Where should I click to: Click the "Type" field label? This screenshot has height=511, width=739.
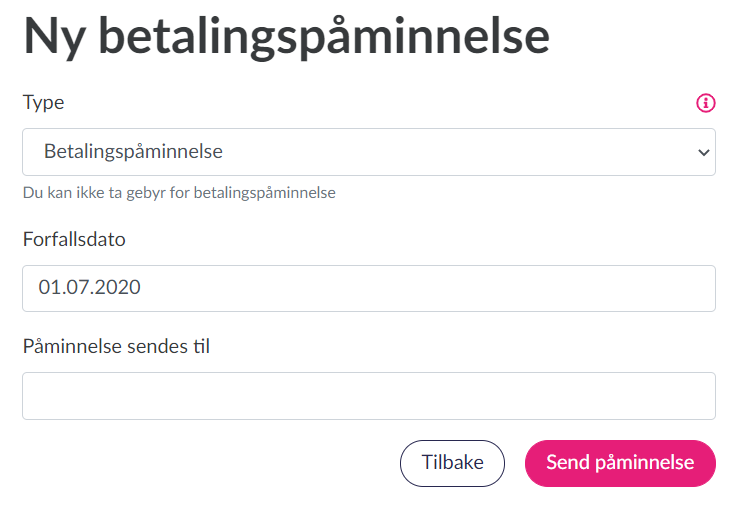(x=43, y=102)
